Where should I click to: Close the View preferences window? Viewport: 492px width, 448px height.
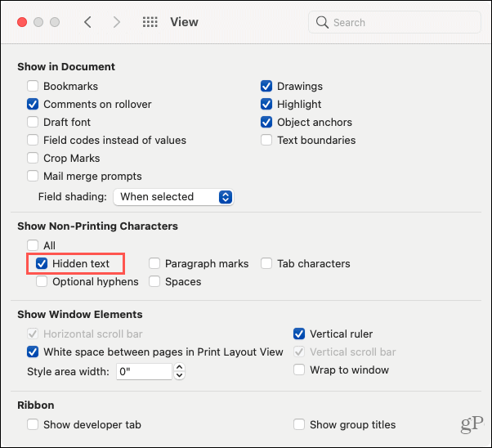[x=22, y=22]
